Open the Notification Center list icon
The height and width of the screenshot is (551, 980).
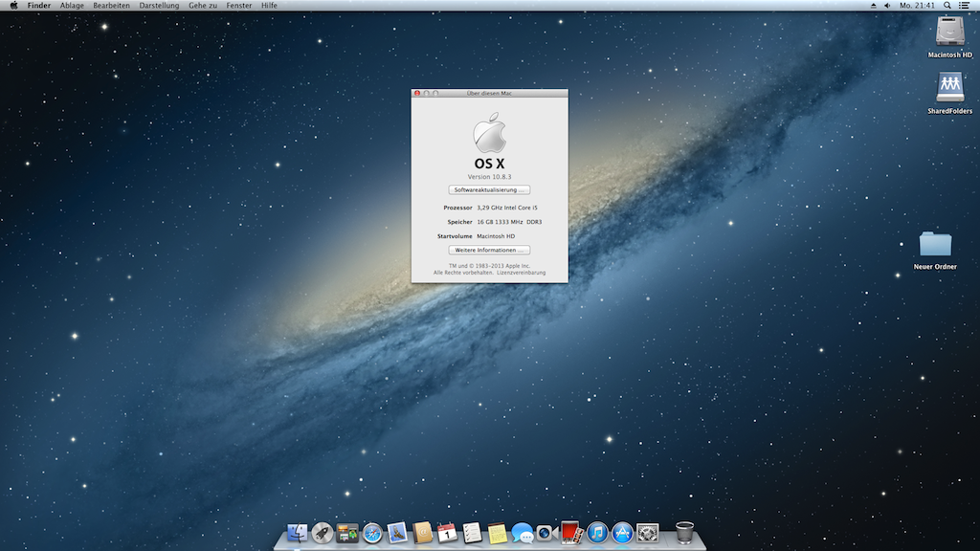tap(964, 6)
